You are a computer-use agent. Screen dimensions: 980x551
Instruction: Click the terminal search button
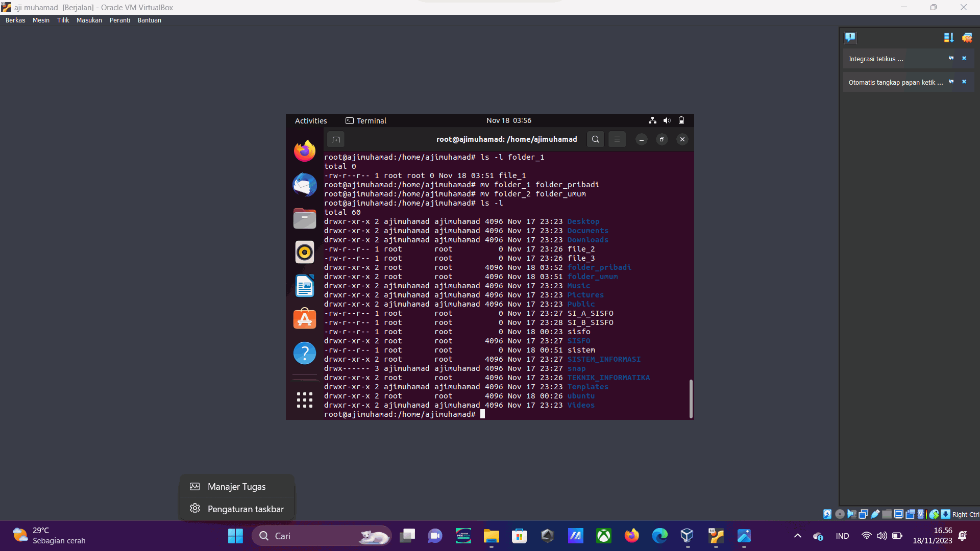595,139
